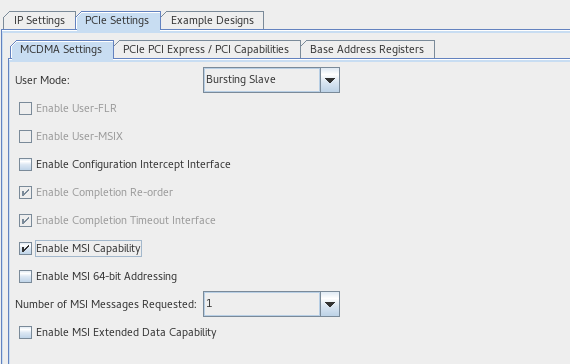Click the Enable Completion Re-order checkbox

coord(25,192)
